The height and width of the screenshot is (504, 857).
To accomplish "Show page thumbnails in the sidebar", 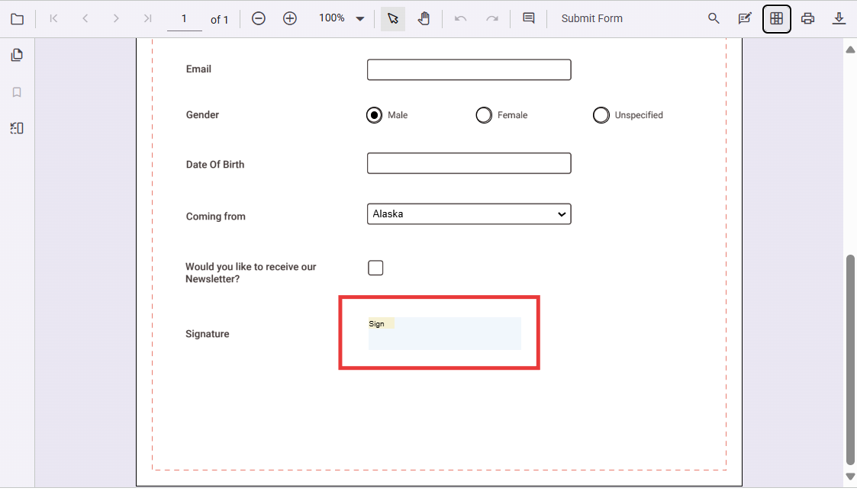I will click(x=17, y=54).
